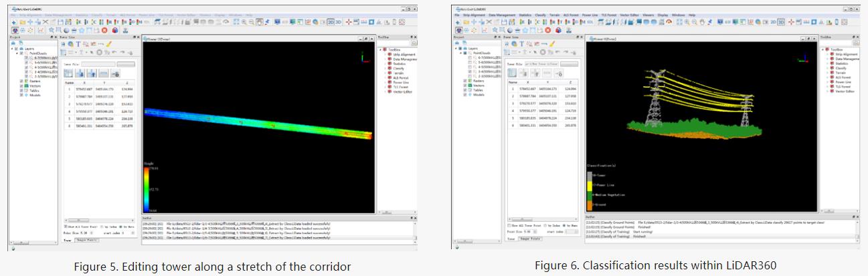
Task: Select the 2D view icon in Figure 6 window
Action: [x=773, y=21]
